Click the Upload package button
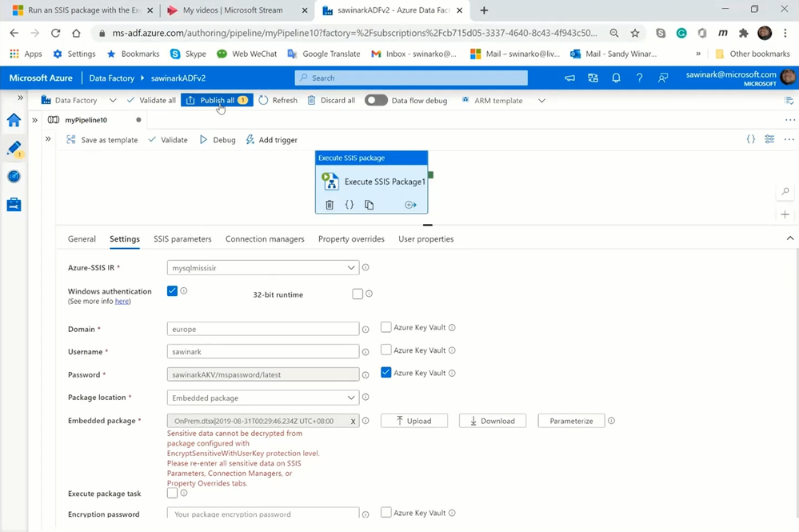 tap(414, 421)
